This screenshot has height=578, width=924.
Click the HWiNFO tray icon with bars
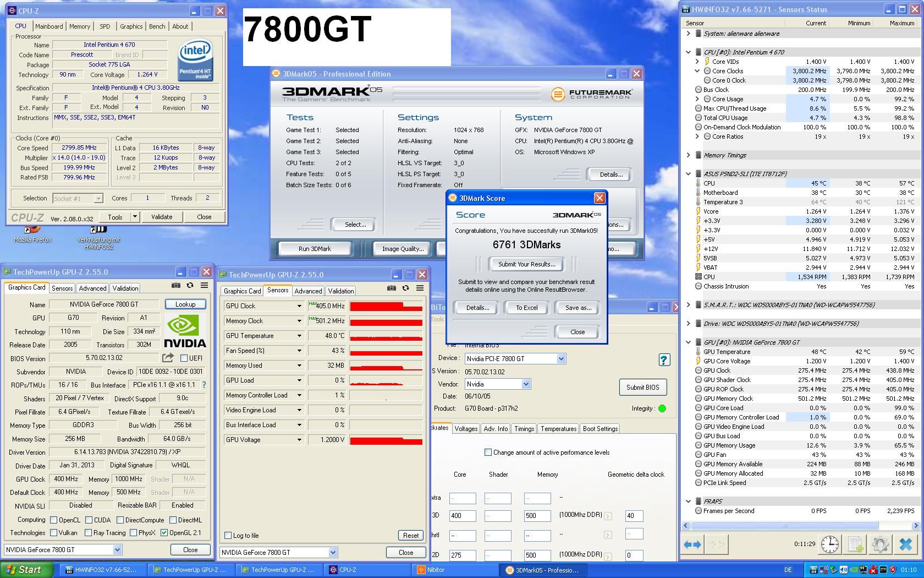pos(814,570)
